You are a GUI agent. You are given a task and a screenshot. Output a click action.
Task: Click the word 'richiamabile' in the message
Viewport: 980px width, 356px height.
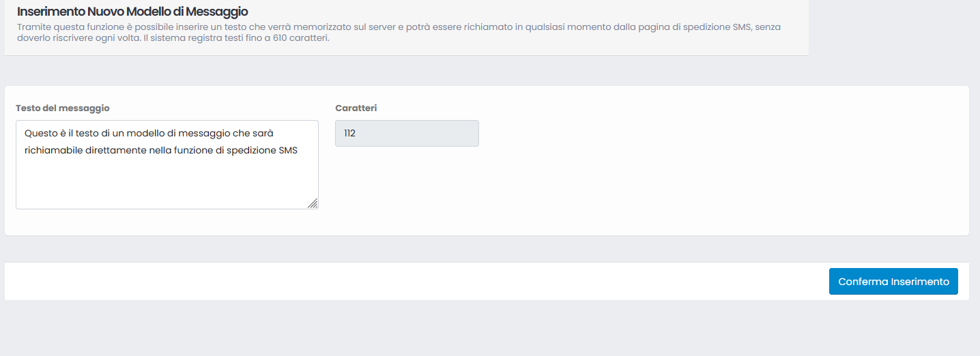click(53, 151)
